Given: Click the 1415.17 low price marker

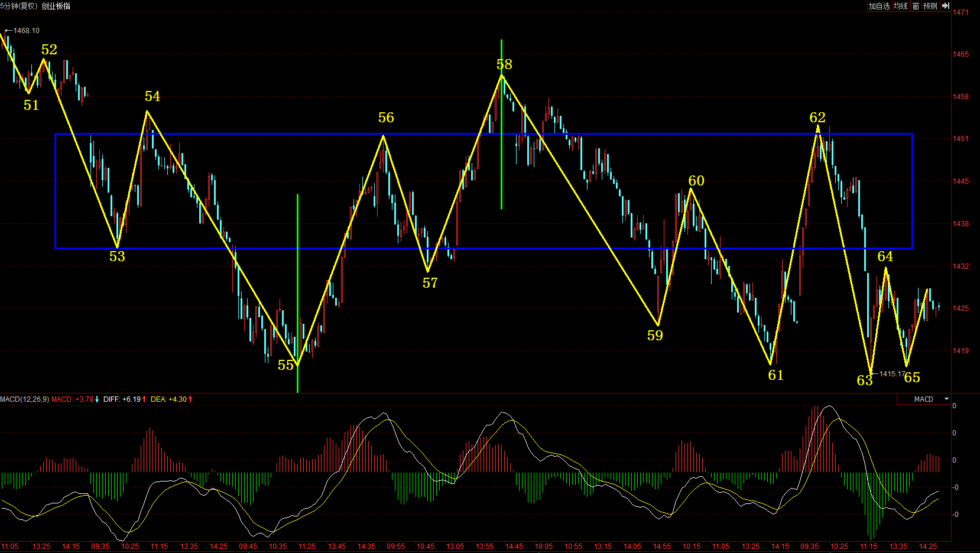Looking at the screenshot, I should (891, 374).
